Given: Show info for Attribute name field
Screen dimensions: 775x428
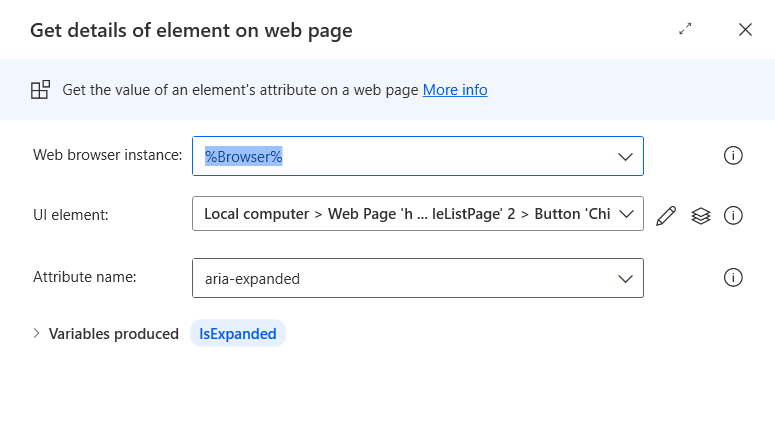Looking at the screenshot, I should click(x=733, y=278).
